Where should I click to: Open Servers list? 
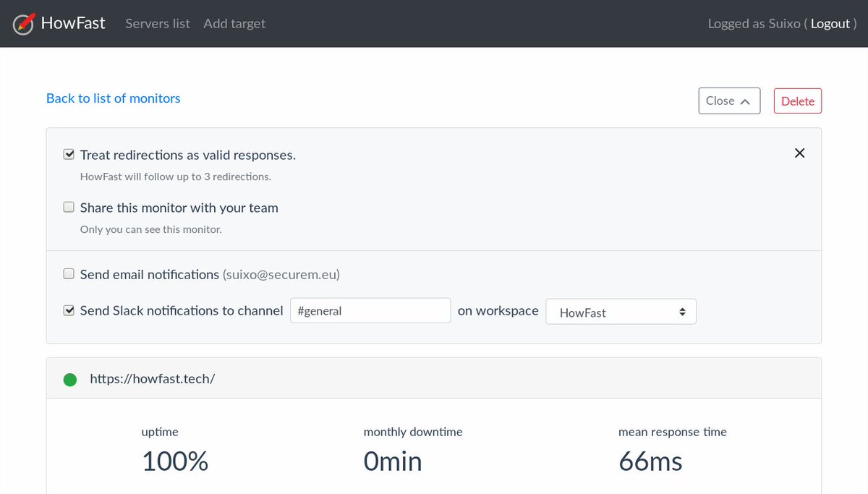click(x=157, y=23)
